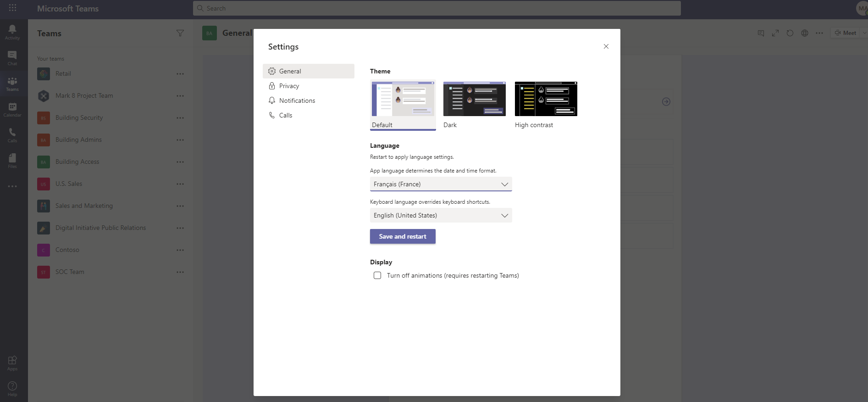Open the Calendar from left rail

[x=12, y=109]
